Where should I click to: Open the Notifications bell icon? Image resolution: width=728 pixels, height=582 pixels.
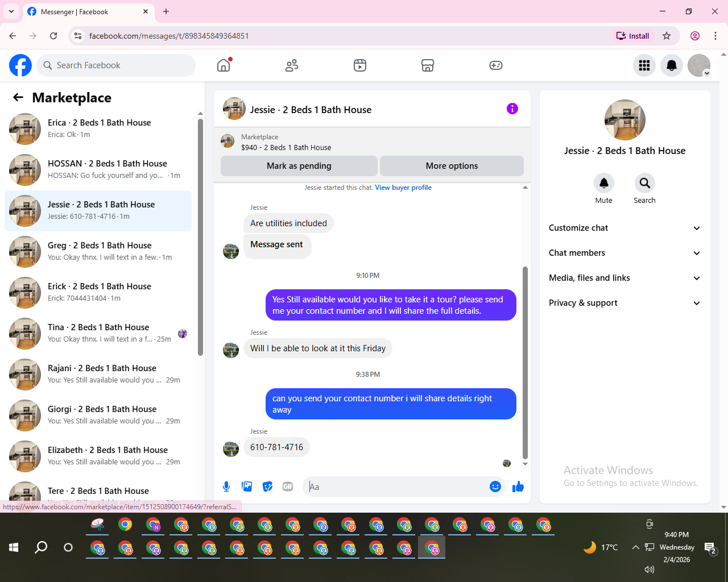pyautogui.click(x=672, y=65)
